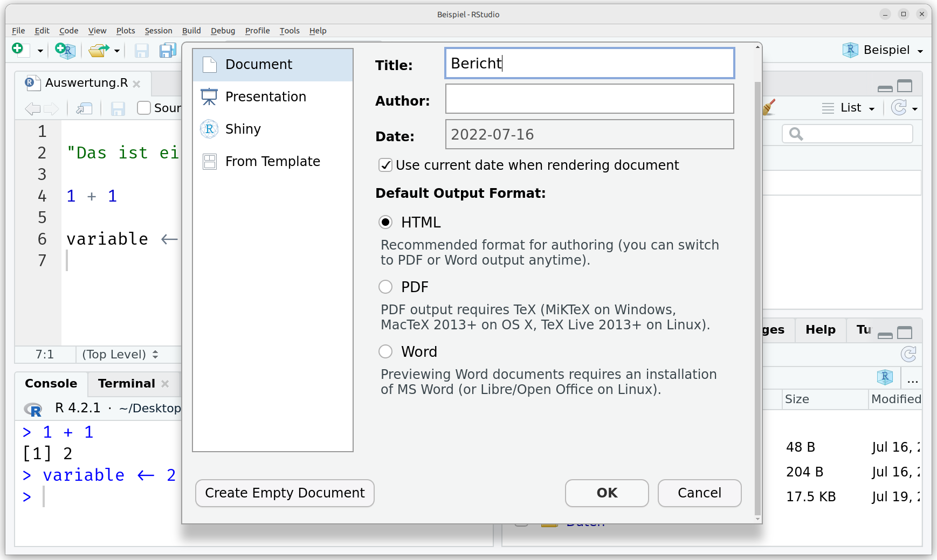Viewport: 937px width, 560px height.
Task: Click the 17.5 KB file size entry
Action: pos(811,497)
